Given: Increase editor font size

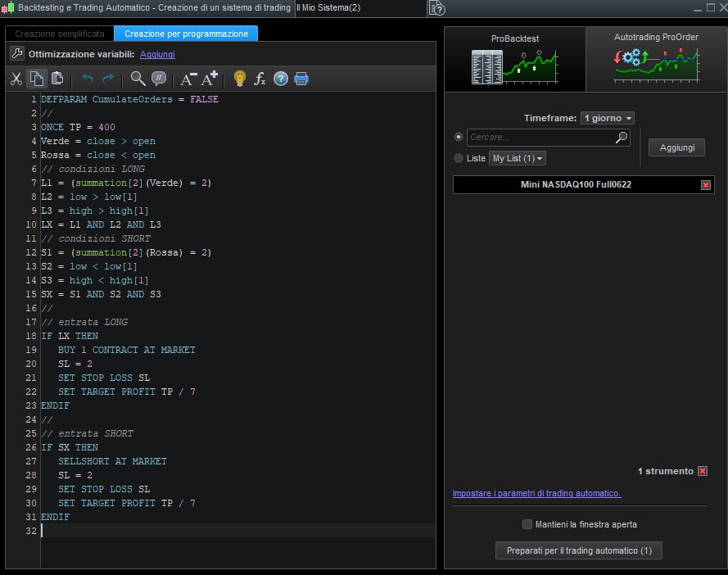Looking at the screenshot, I should (210, 79).
